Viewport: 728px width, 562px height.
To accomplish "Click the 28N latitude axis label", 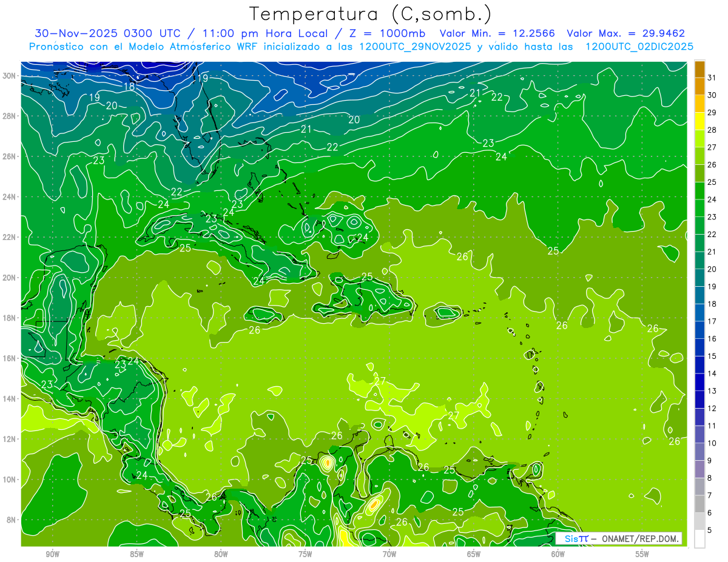I will click(x=10, y=116).
